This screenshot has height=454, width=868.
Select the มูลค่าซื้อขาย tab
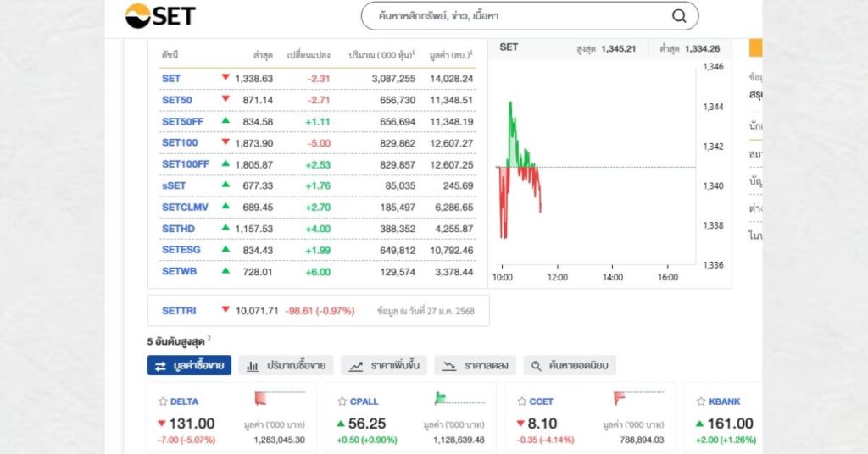[189, 366]
